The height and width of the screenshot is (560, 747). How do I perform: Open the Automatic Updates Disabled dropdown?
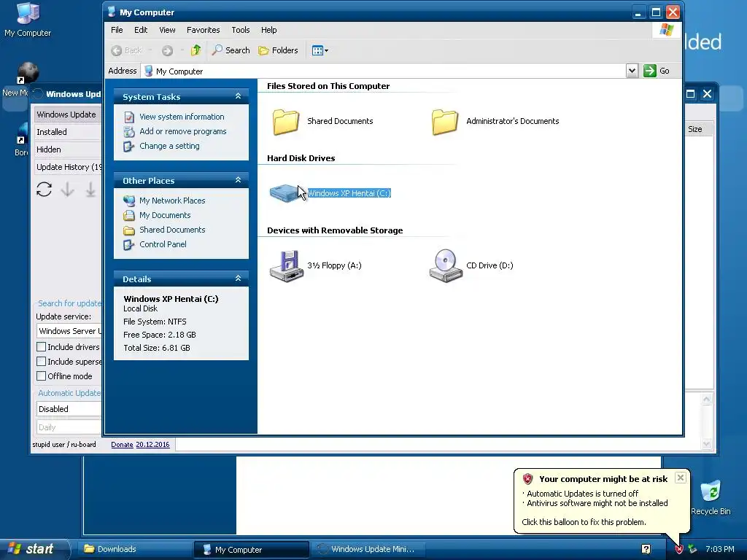[69, 409]
